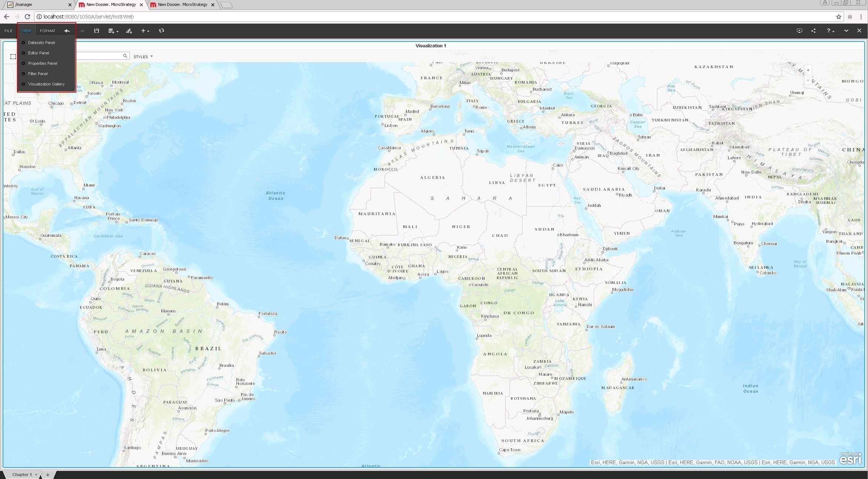Open the Help dropdown menu
868x479 pixels.
click(x=830, y=31)
